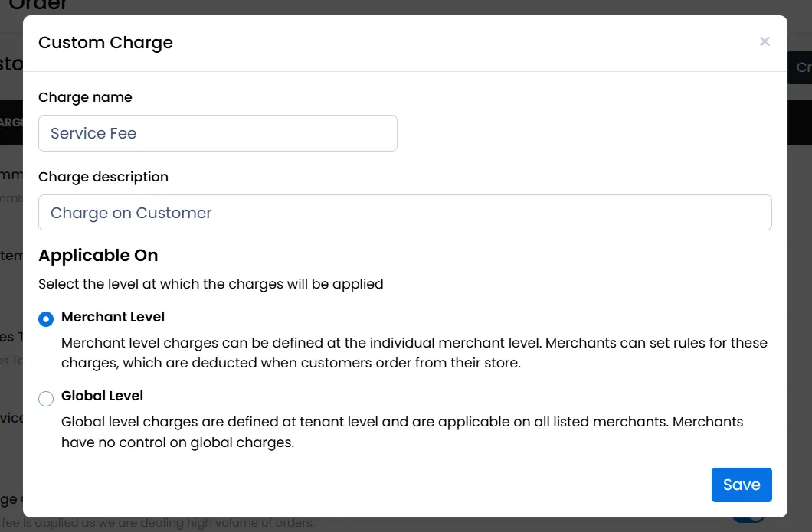The height and width of the screenshot is (532, 812).
Task: Click the 'Charge name' label
Action: point(85,97)
